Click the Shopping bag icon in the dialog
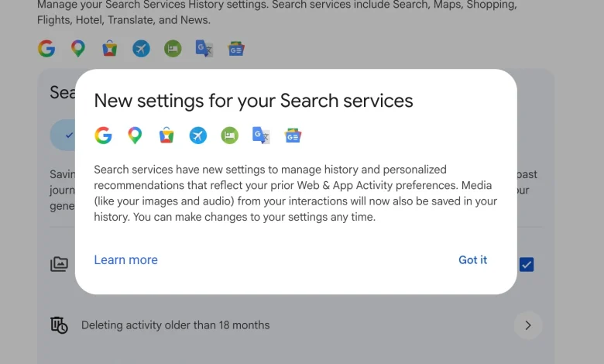The image size is (604, 364). 166,136
